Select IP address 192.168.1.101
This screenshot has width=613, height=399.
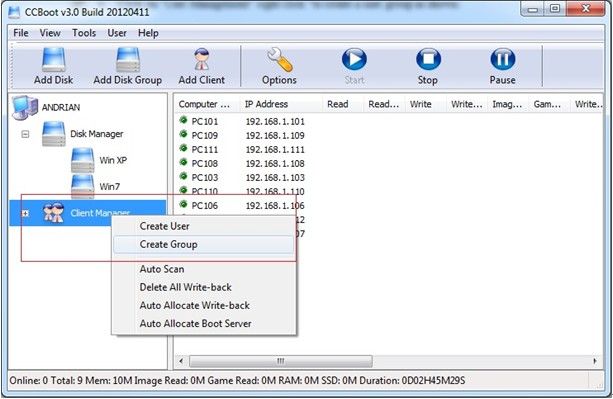[275, 122]
